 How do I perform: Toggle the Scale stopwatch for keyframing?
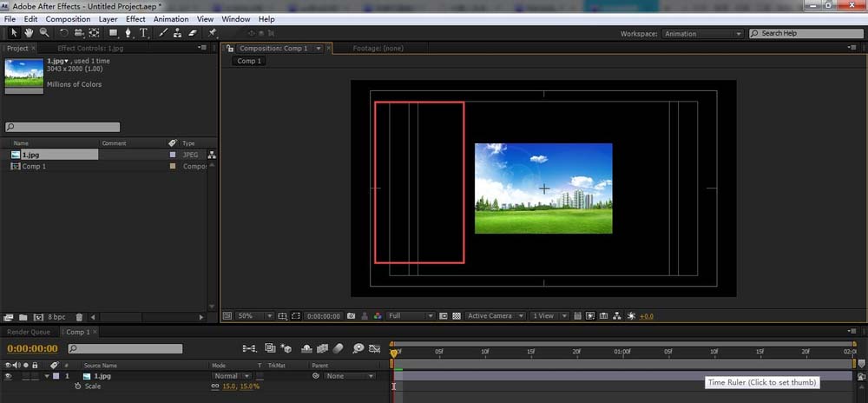point(77,386)
